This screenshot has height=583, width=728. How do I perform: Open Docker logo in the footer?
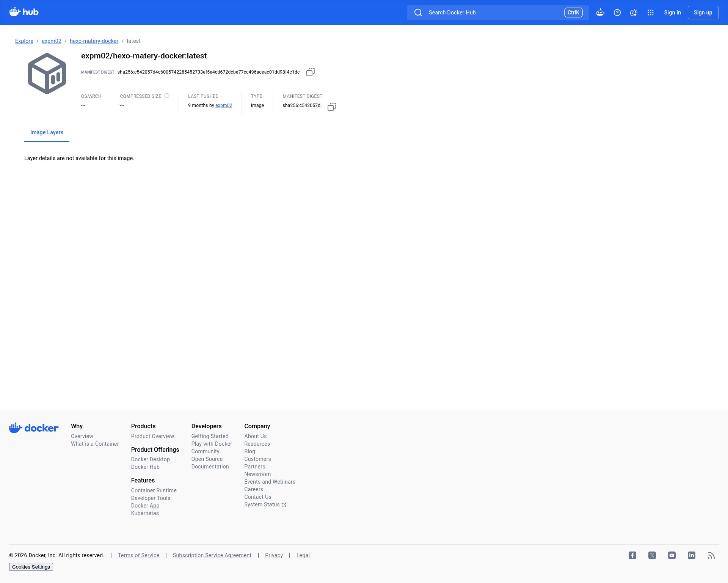pos(34,428)
